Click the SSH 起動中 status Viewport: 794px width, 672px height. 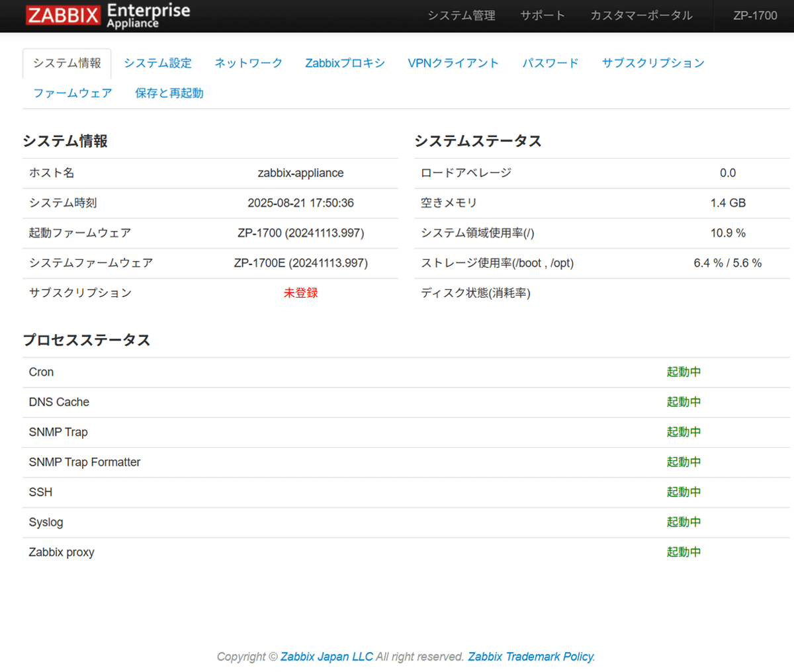tap(684, 492)
